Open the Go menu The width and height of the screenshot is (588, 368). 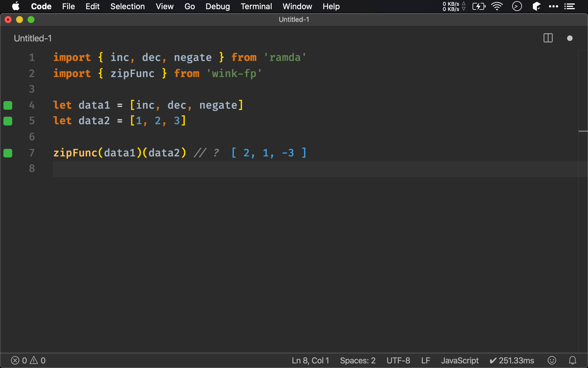[x=189, y=6]
